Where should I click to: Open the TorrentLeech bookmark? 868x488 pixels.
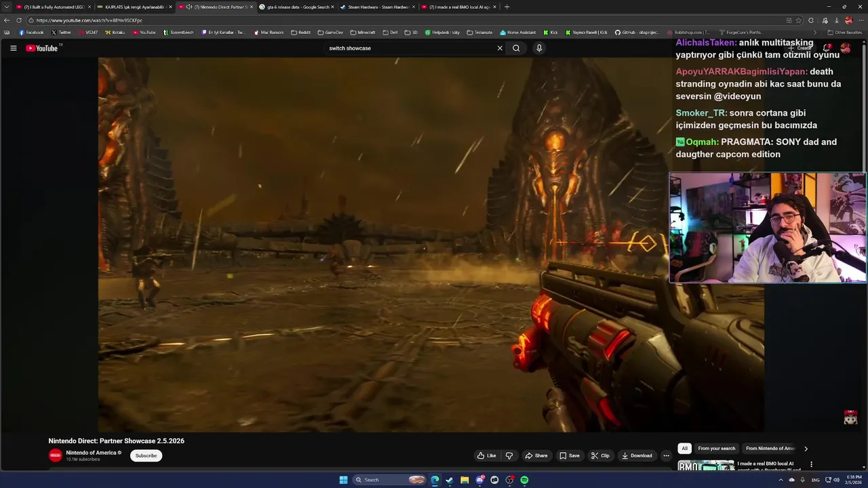tap(178, 33)
